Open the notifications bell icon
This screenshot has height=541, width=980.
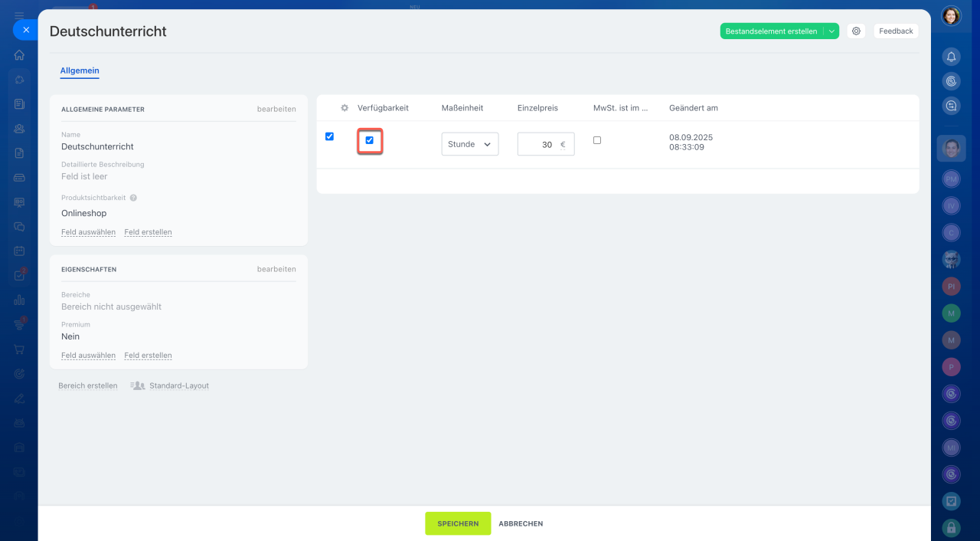click(951, 57)
